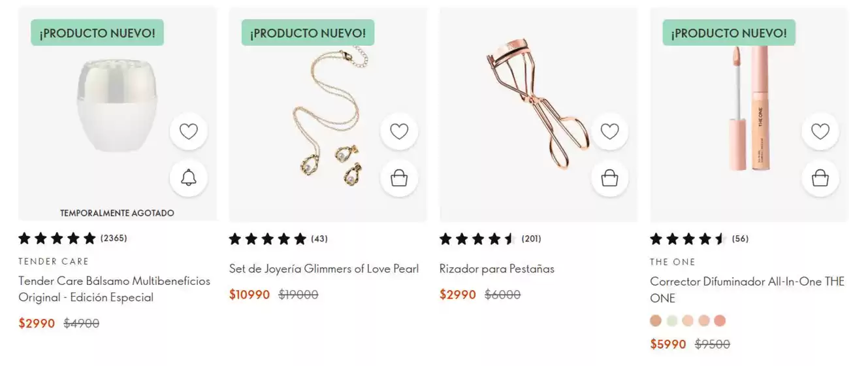The height and width of the screenshot is (366, 868).
Task: Add THE ONE corrector to bag
Action: point(820,178)
